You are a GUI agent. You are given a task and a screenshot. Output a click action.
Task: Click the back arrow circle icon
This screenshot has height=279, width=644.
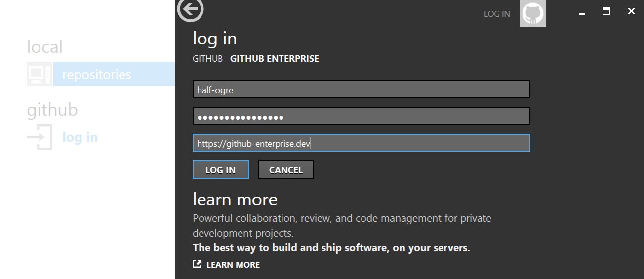[191, 9]
